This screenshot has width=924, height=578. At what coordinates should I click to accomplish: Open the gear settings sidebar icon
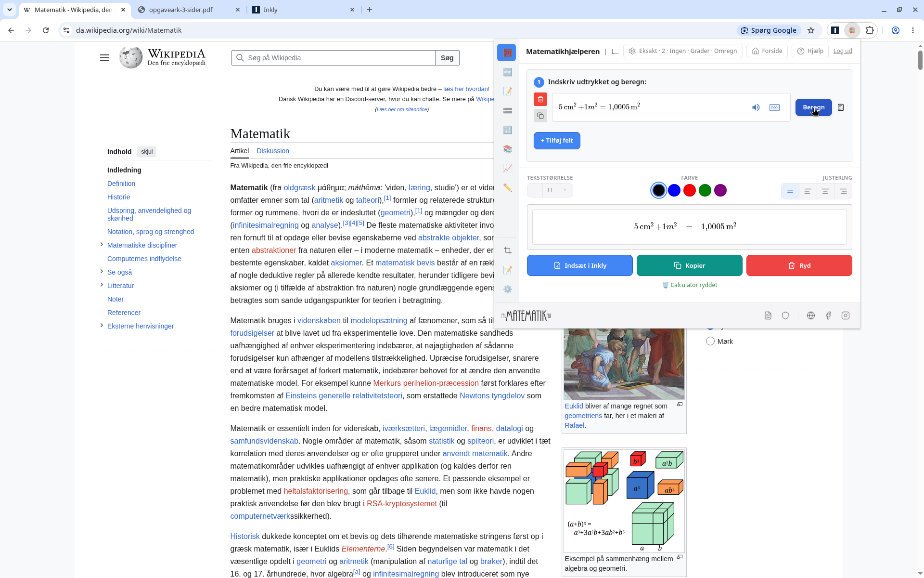pyautogui.click(x=507, y=289)
